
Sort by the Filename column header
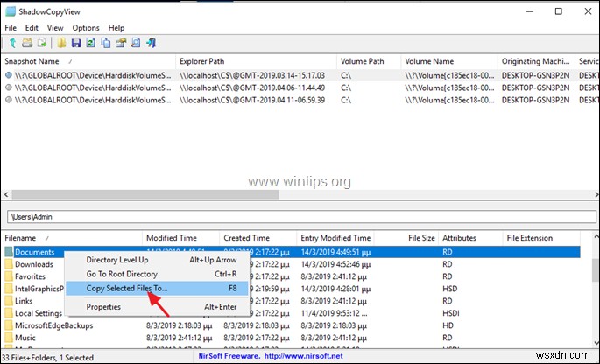pyautogui.click(x=72, y=238)
